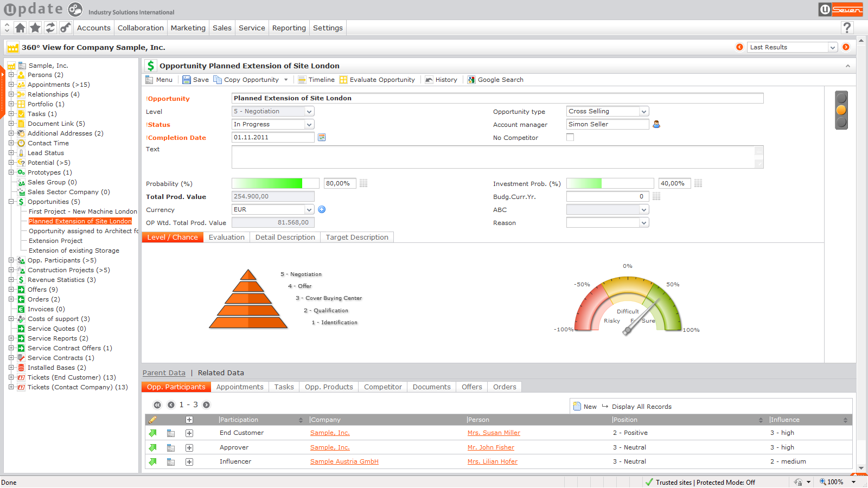Switch to the Evaluation tab

point(227,237)
